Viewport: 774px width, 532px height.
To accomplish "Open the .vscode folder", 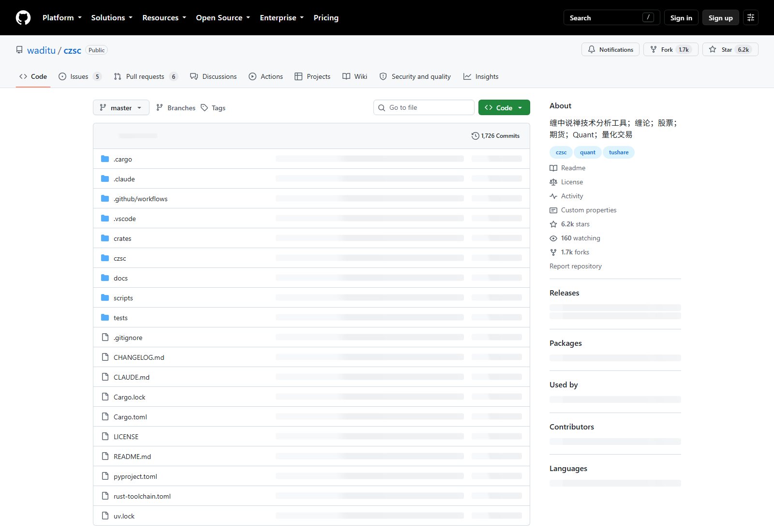I will click(x=125, y=219).
